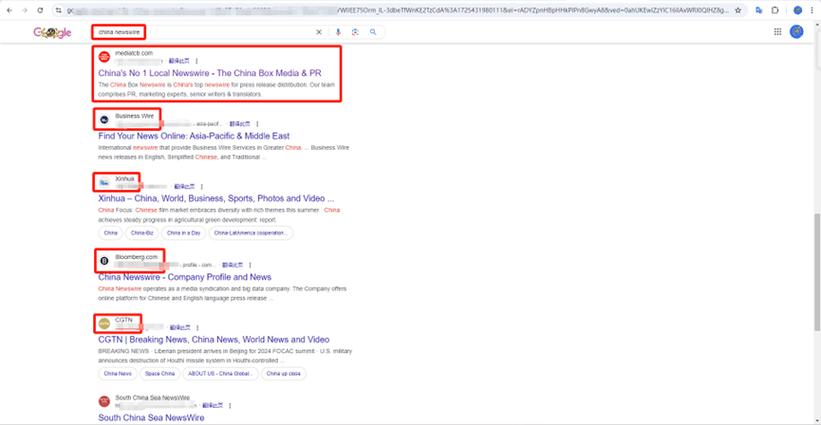Click the Bloomberg.com site favicon
This screenshot has height=425, width=821.
click(104, 261)
